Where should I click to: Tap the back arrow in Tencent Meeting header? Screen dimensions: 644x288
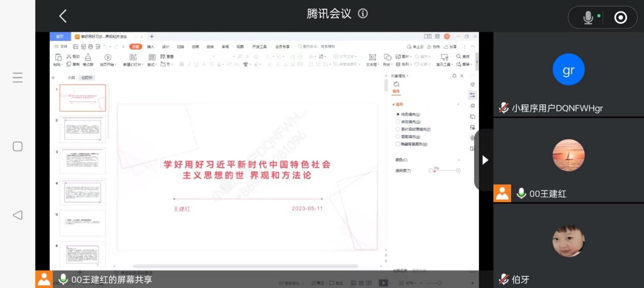click(63, 17)
